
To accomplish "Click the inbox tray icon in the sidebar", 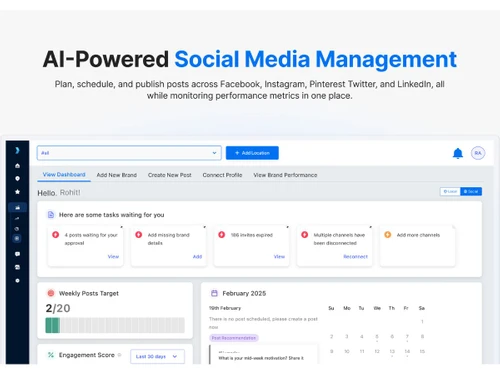I will coord(17,267).
